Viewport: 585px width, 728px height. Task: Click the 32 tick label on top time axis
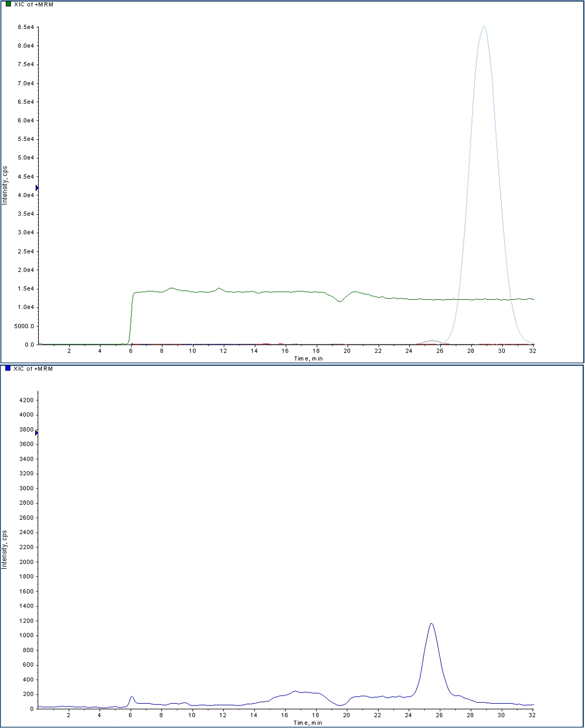pyautogui.click(x=532, y=351)
